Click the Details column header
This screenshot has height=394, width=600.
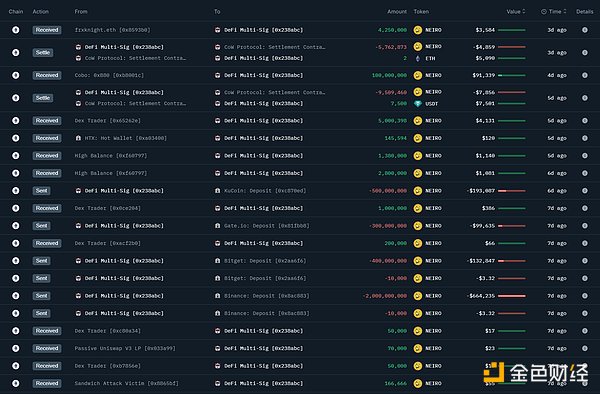click(x=585, y=11)
